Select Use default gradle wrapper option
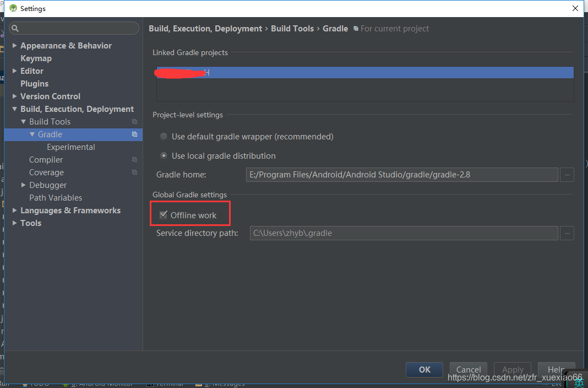 (x=164, y=137)
